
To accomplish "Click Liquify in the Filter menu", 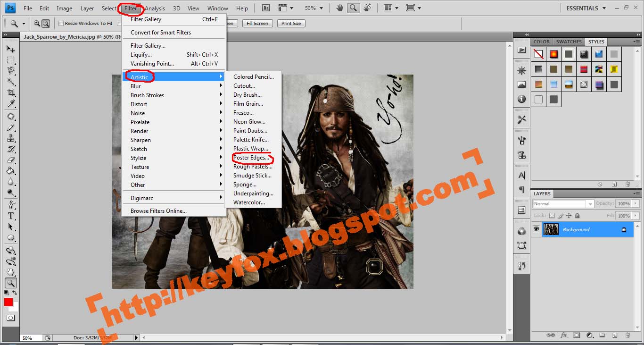I will click(173, 55).
